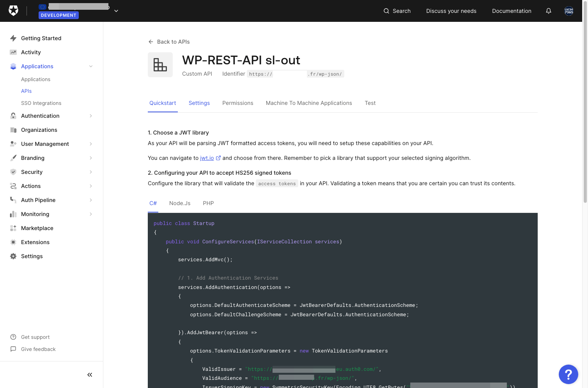This screenshot has height=388, width=588.
Task: Open the external link icon next to jwt.io
Action: click(x=218, y=158)
